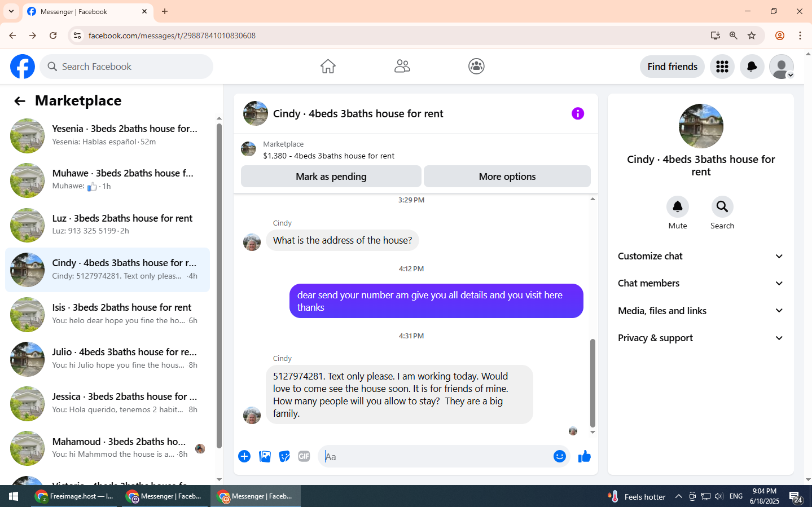812x507 pixels.
Task: Select Cindy 4beds 3baths conversation in list
Action: point(108,270)
